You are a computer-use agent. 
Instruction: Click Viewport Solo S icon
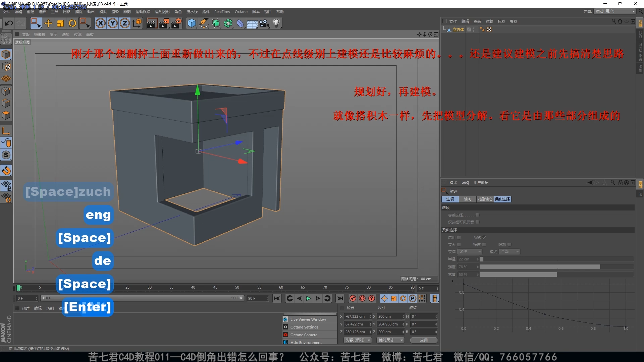coord(6,155)
